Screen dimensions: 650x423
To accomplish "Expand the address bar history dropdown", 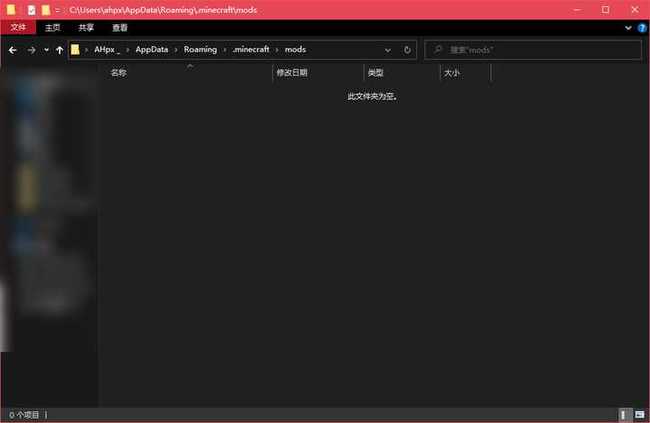I will (390, 49).
